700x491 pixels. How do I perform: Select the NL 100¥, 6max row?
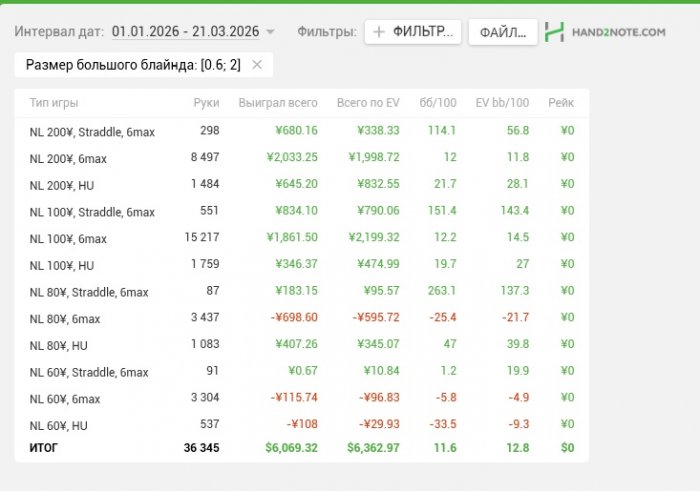pos(68,239)
